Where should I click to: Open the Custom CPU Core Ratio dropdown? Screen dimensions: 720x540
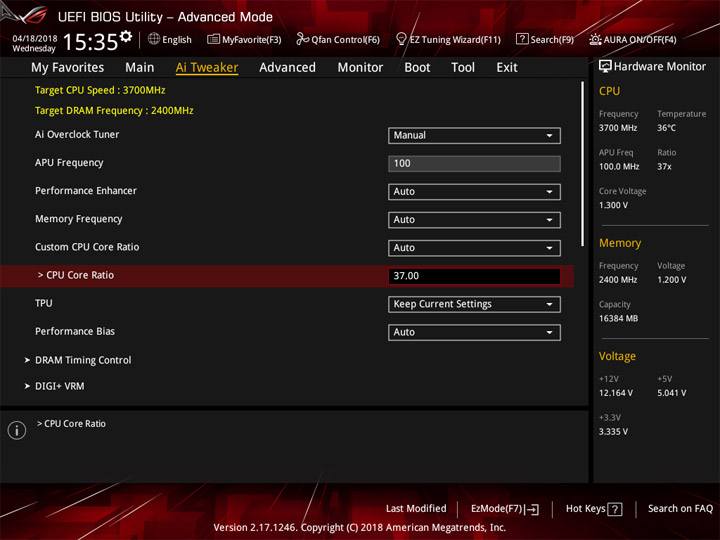[474, 248]
